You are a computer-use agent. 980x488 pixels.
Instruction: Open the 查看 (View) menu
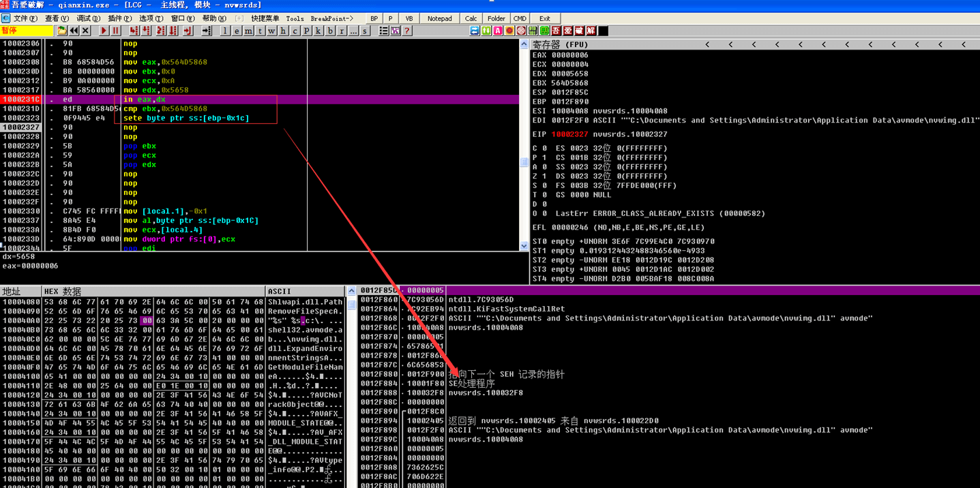point(57,18)
